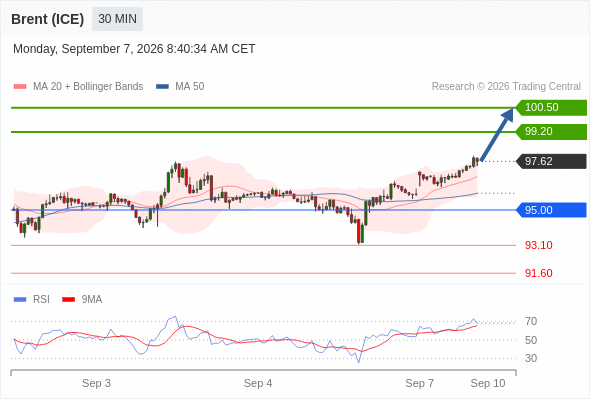590x400 pixels.
Task: Click the red 91.60 support value
Action: click(539, 273)
